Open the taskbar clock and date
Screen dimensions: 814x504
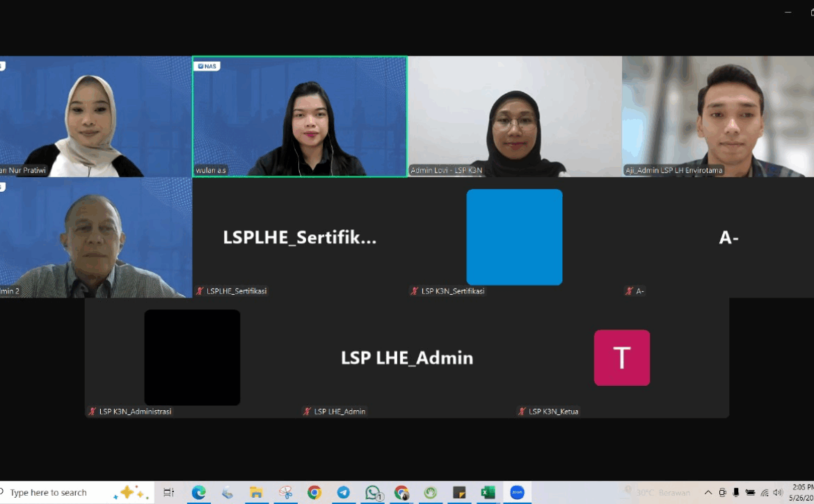(801, 493)
